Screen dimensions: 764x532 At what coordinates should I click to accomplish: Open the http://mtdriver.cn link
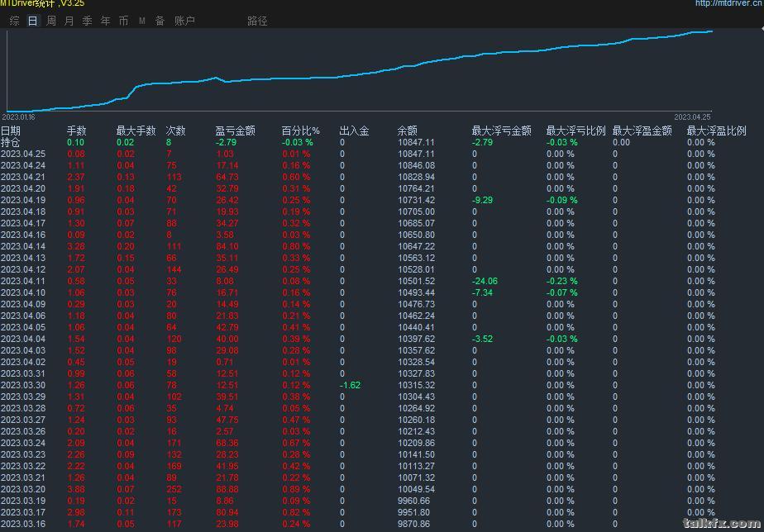click(728, 3)
